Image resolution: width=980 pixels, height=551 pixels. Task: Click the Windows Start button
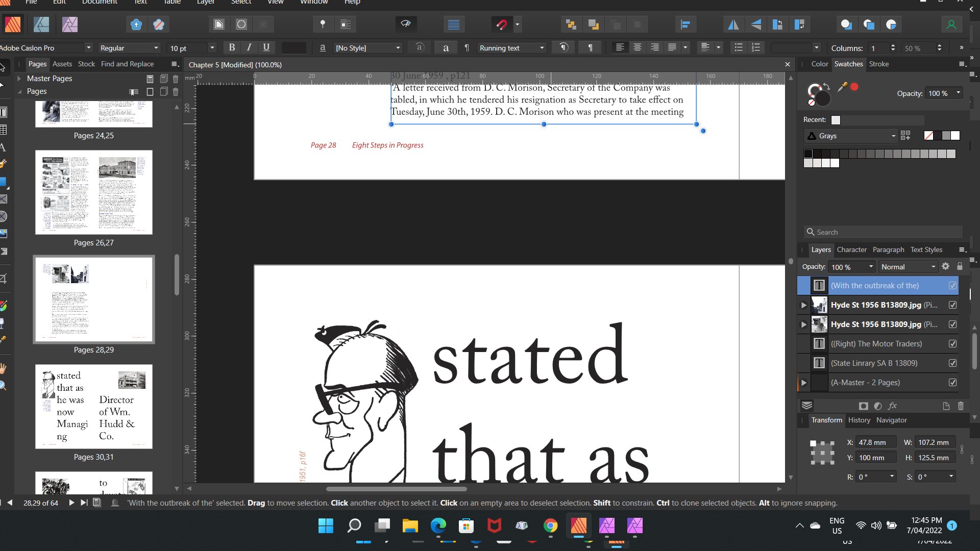[x=326, y=525]
